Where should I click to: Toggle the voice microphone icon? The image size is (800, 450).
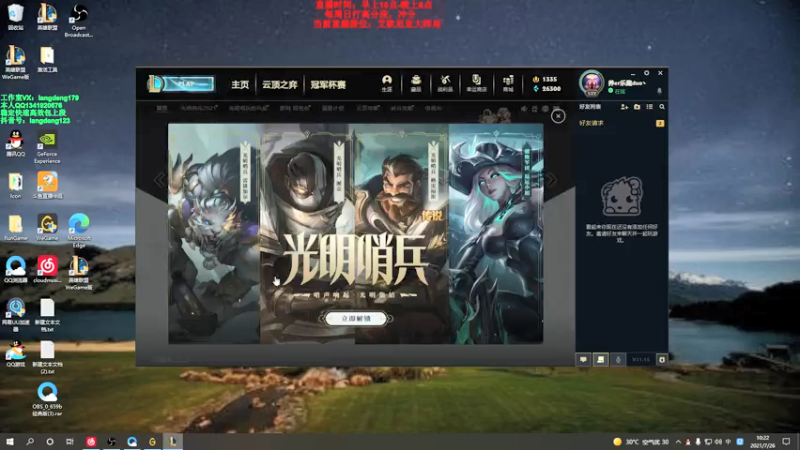[618, 360]
